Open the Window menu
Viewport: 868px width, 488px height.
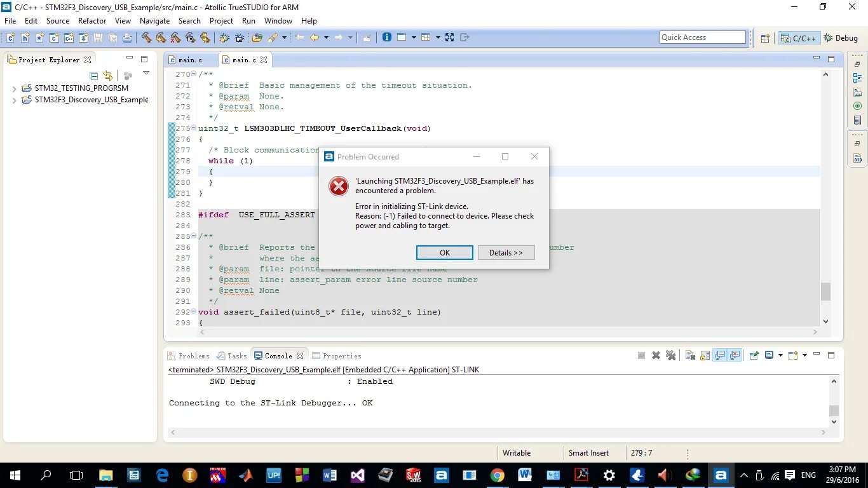(x=278, y=21)
